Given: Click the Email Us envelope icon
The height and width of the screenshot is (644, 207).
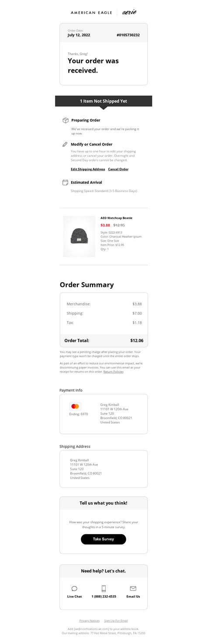Looking at the screenshot, I should tap(133, 588).
